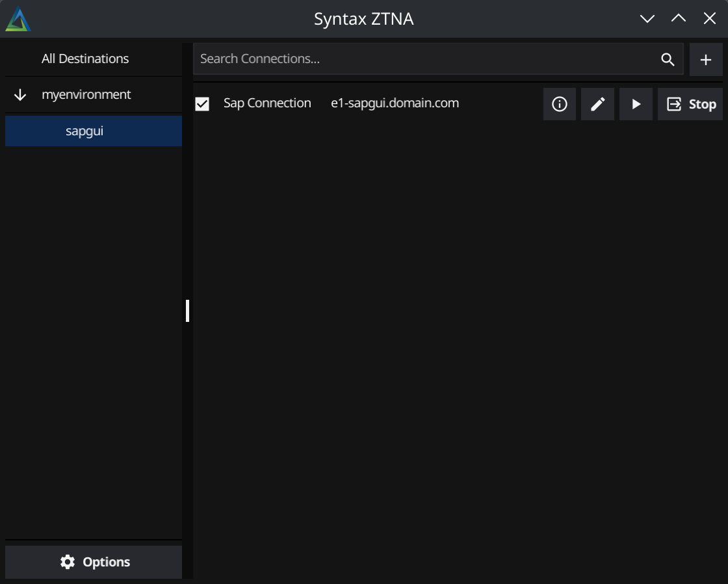Image resolution: width=728 pixels, height=584 pixels.
Task: Select the Sap Connection row label
Action: coord(267,103)
